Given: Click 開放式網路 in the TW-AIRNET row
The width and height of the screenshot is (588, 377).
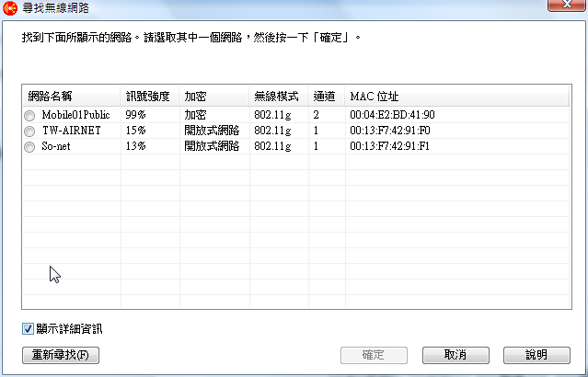Looking at the screenshot, I should point(212,131).
